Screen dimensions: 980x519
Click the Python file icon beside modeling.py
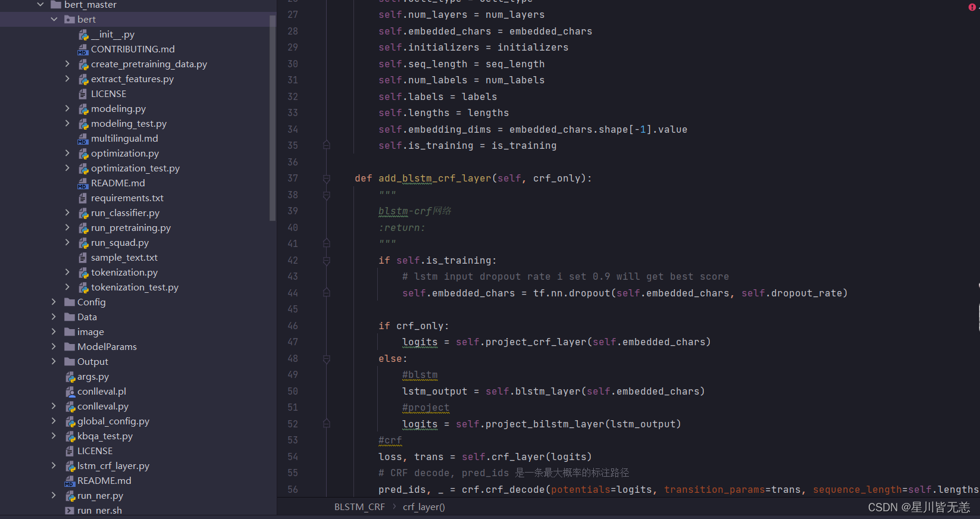pos(83,109)
